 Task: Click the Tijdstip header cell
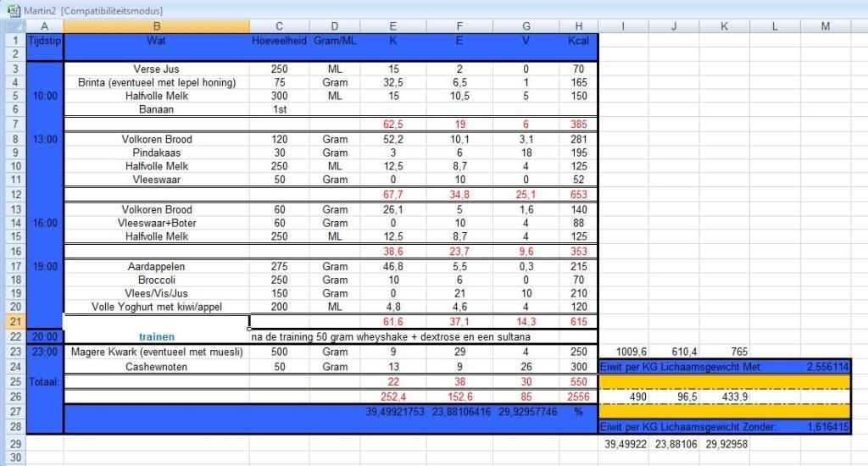pos(44,41)
